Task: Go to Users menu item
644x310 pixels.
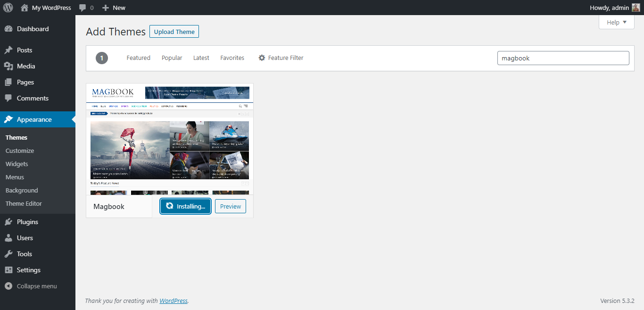Action: [x=38, y=238]
